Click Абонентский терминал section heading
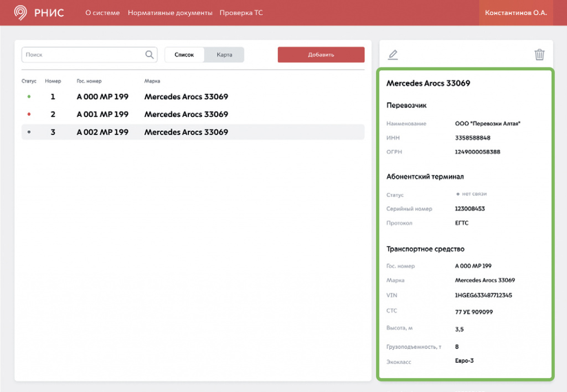Viewport: 567px width, 392px height. 425,177
